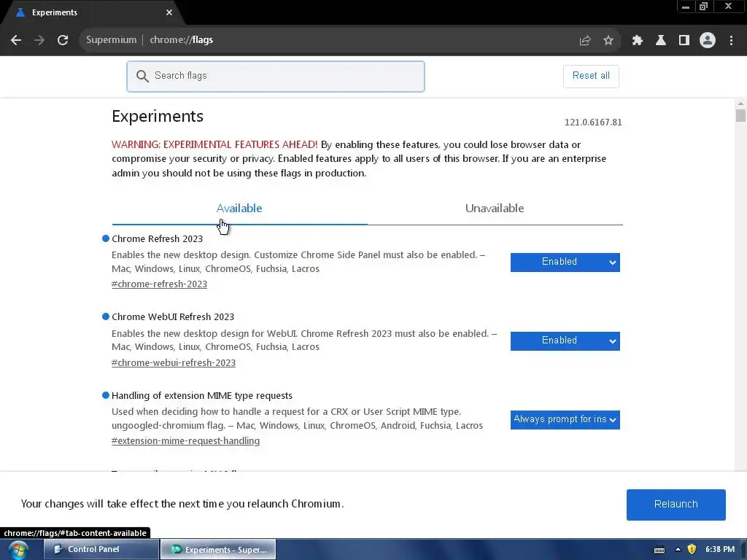Click the Experiments flask toolbar icon
This screenshot has width=747, height=560.
point(661,41)
